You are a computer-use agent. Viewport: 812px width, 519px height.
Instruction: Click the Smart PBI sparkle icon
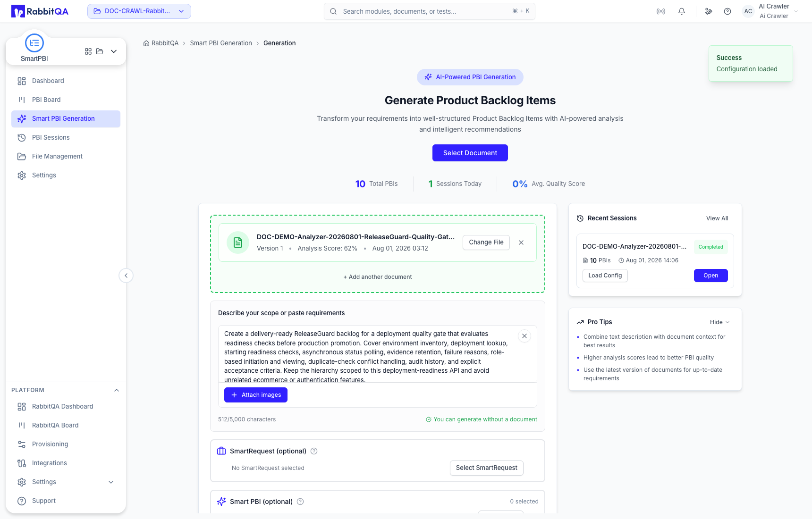coord(221,502)
